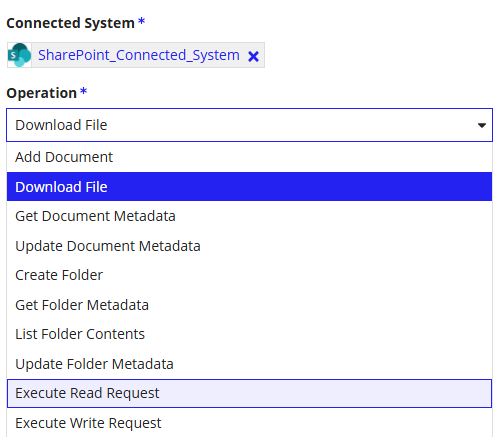Click the Operation combo box showing Download File
The image size is (501, 437).
249,125
